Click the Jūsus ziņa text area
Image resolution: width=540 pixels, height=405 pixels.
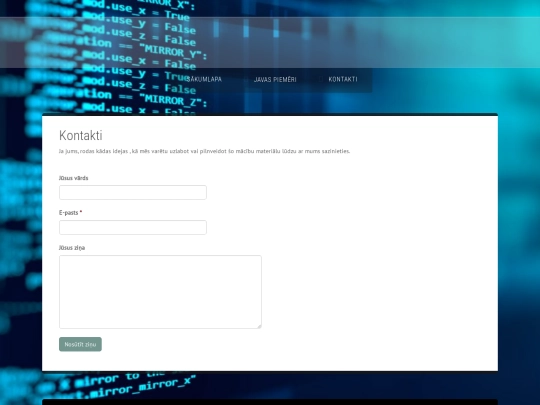tap(160, 292)
